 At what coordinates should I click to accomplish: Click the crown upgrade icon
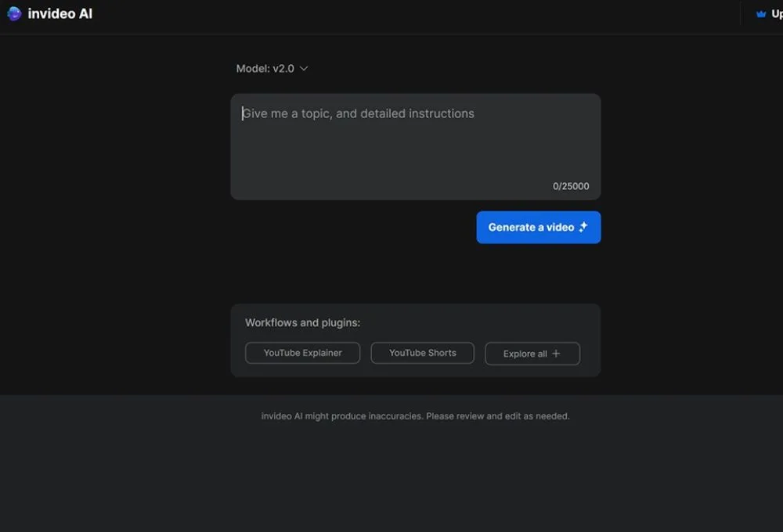point(761,14)
